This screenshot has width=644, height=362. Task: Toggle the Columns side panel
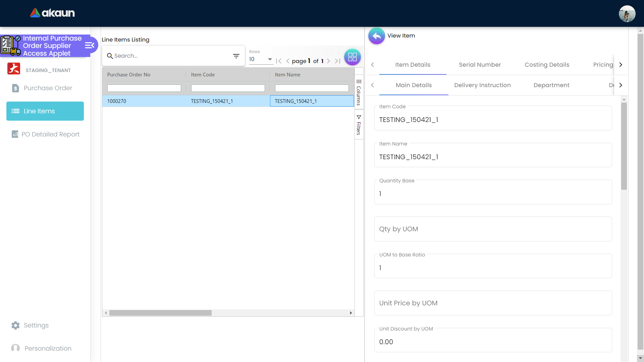pos(359,92)
